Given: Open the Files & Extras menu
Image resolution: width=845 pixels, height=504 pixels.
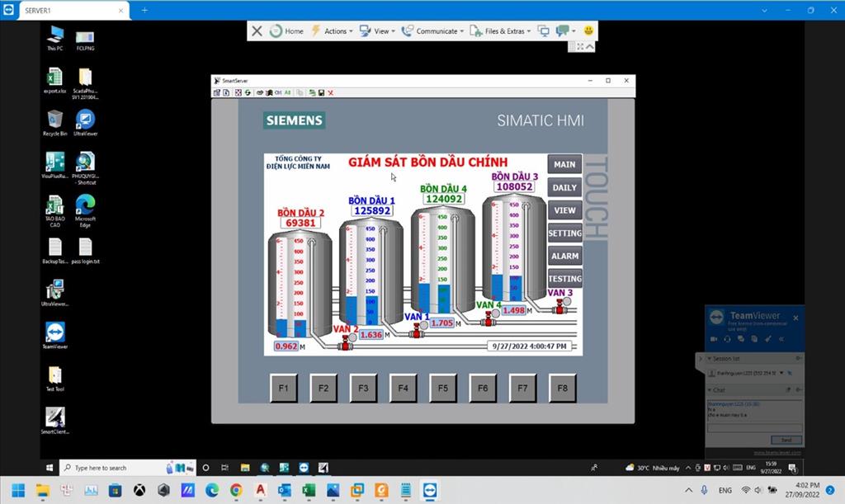Looking at the screenshot, I should (x=500, y=31).
